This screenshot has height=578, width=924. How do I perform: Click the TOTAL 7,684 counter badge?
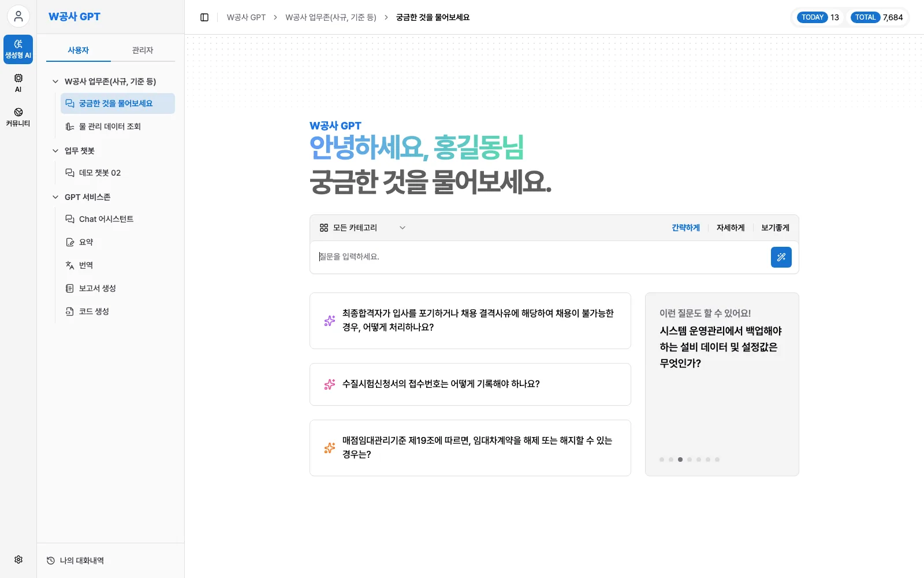click(x=877, y=17)
